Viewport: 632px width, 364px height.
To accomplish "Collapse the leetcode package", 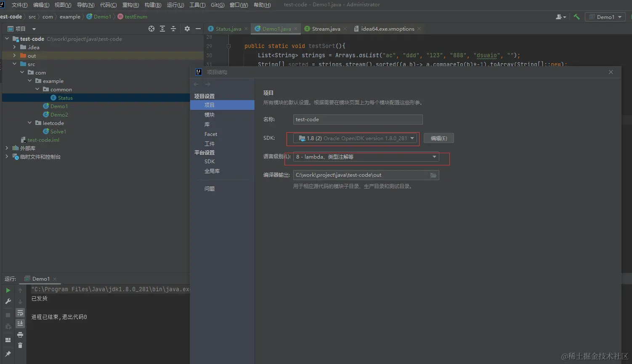I will click(x=30, y=123).
